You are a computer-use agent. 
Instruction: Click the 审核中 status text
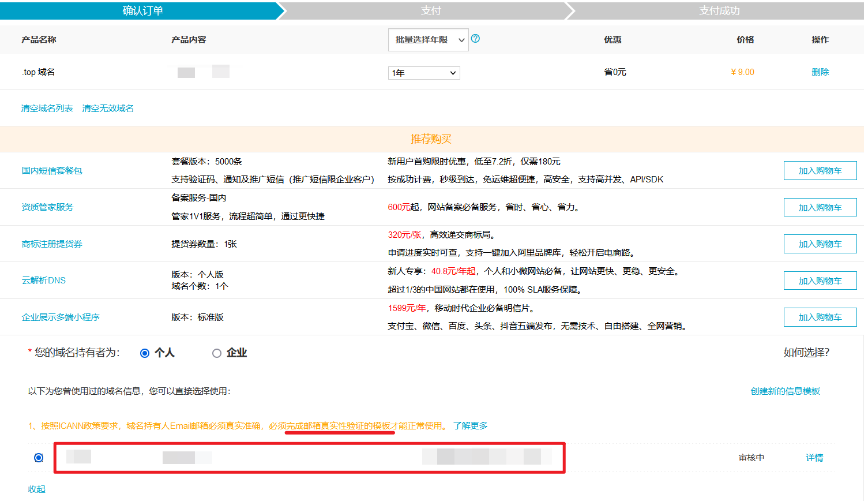tap(751, 458)
